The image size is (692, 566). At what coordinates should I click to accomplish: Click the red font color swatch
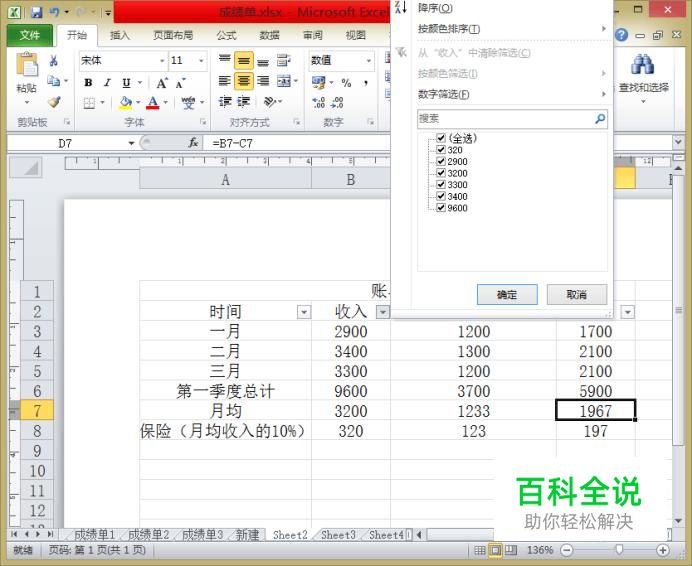pyautogui.click(x=153, y=103)
